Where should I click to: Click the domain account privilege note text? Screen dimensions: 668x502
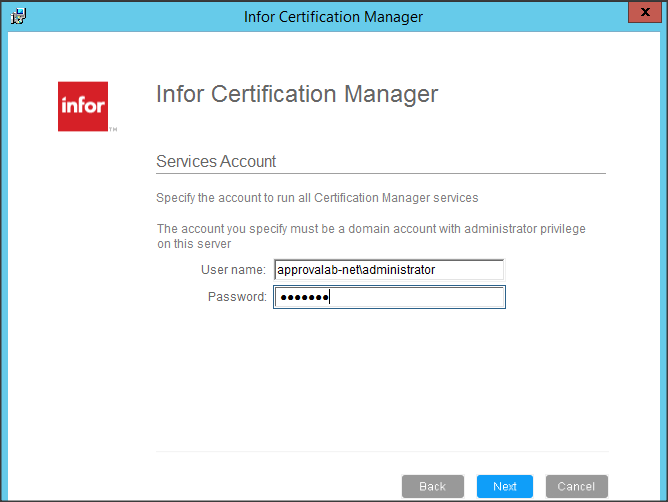371,236
